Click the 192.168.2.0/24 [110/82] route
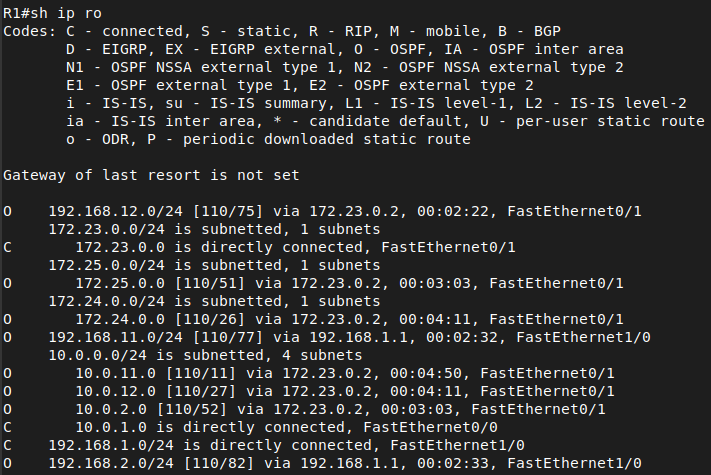 (x=322, y=463)
